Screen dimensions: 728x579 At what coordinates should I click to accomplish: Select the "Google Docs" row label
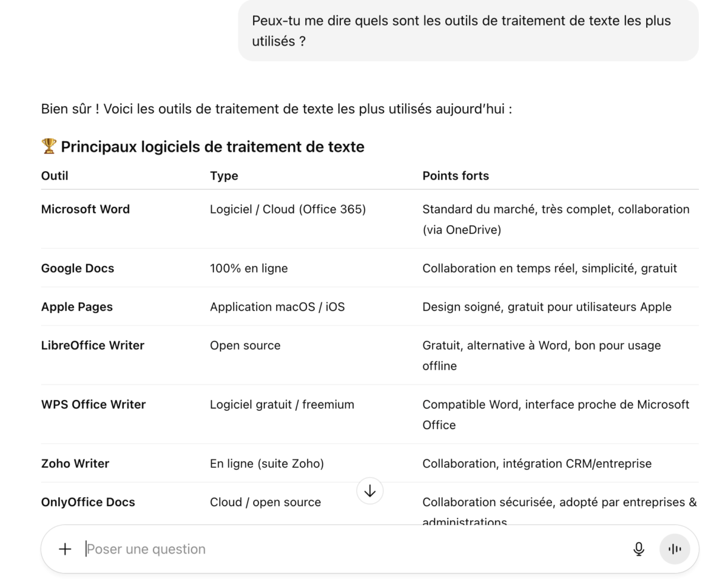coord(78,268)
